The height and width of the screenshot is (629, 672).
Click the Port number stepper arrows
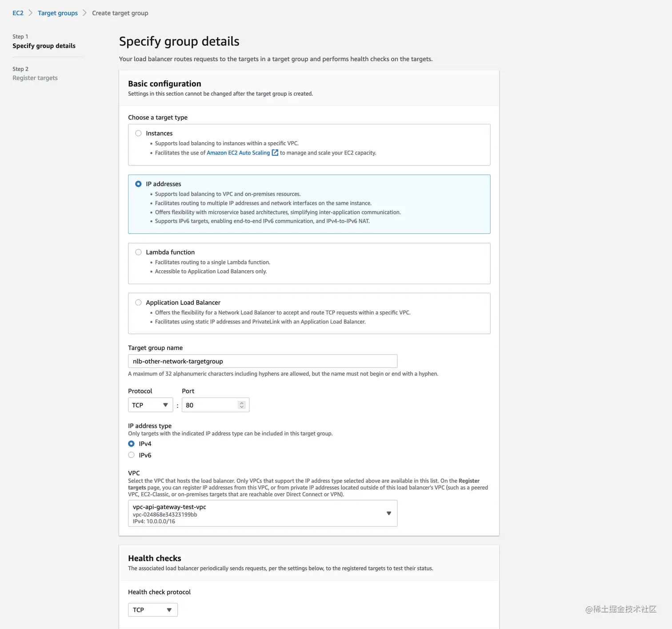pyautogui.click(x=242, y=405)
